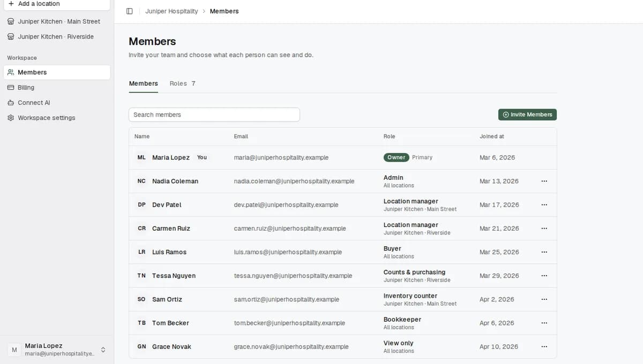The image size is (643, 364).
Task: Click the Apr 10, 2026 joined date
Action: coord(499,346)
